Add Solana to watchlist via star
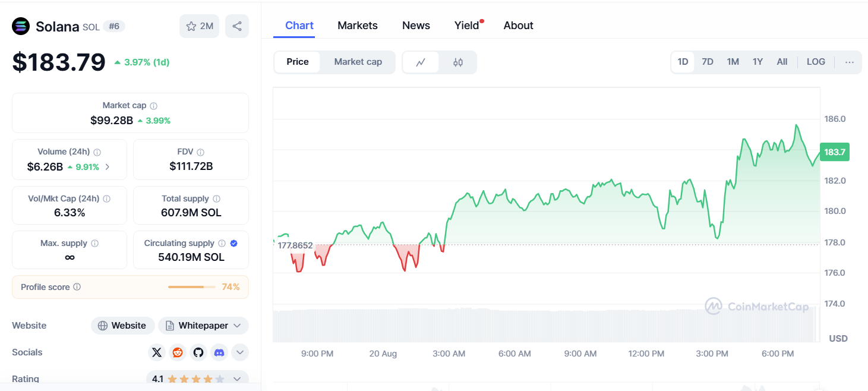Screen dimensions: 868x391 [191, 26]
